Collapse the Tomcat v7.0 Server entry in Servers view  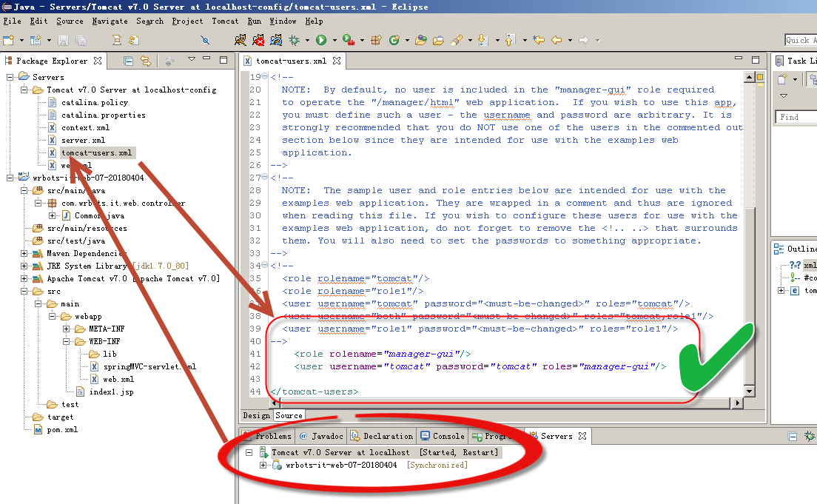point(249,452)
